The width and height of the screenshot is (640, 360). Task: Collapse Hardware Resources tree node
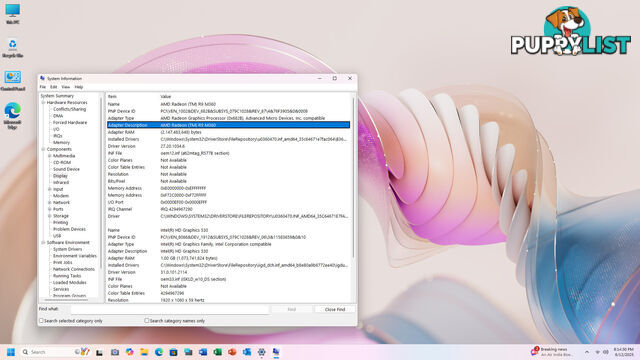(43, 102)
